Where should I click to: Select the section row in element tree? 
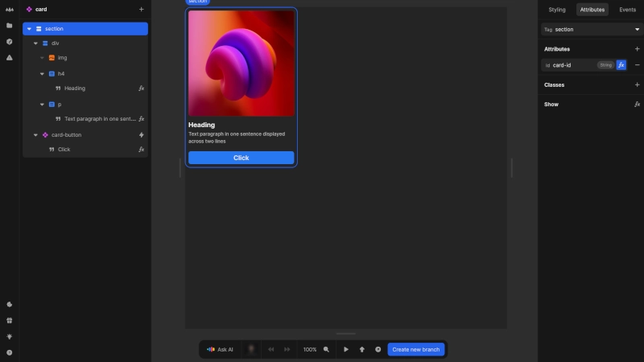85,29
